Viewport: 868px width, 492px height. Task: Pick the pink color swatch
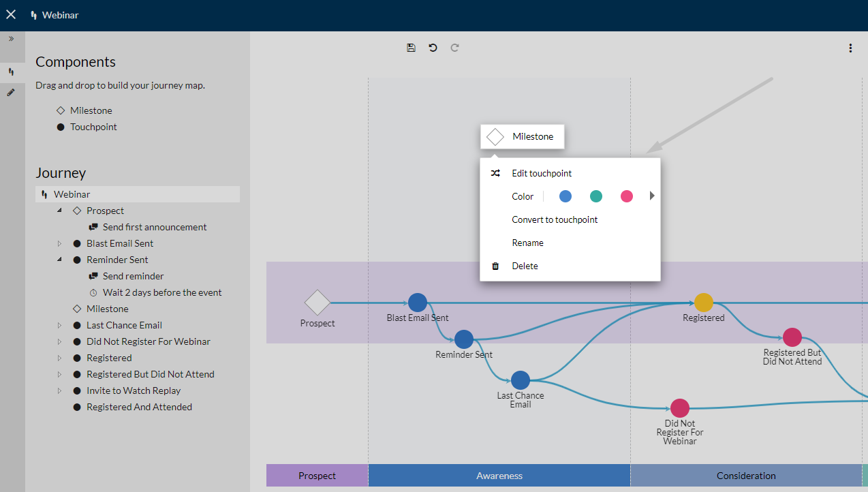pyautogui.click(x=627, y=196)
